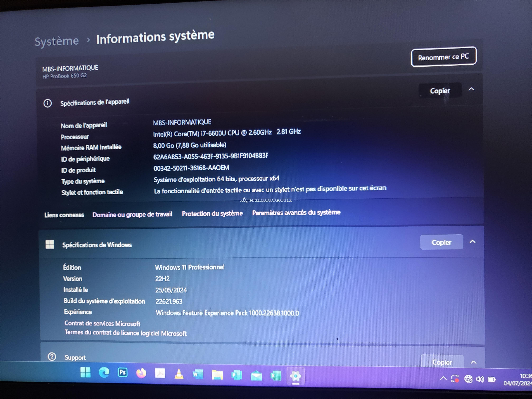Open Paramètres avancés du système link
The width and height of the screenshot is (532, 399).
[296, 213]
